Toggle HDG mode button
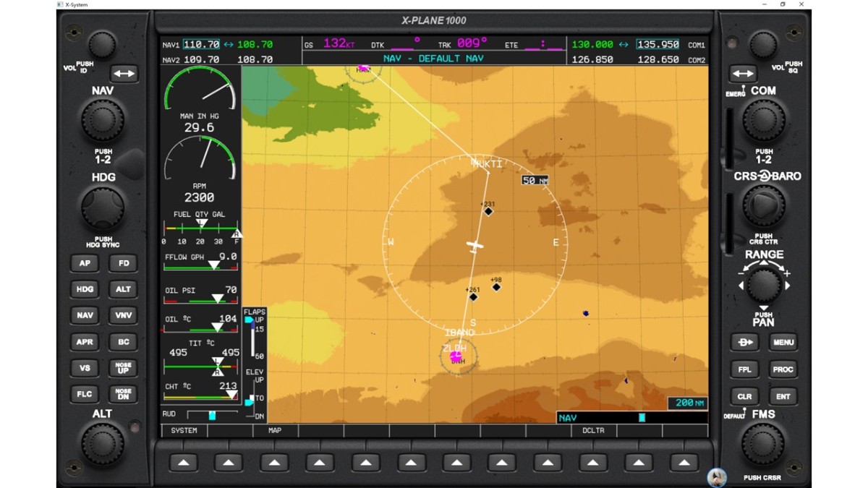 tap(85, 289)
